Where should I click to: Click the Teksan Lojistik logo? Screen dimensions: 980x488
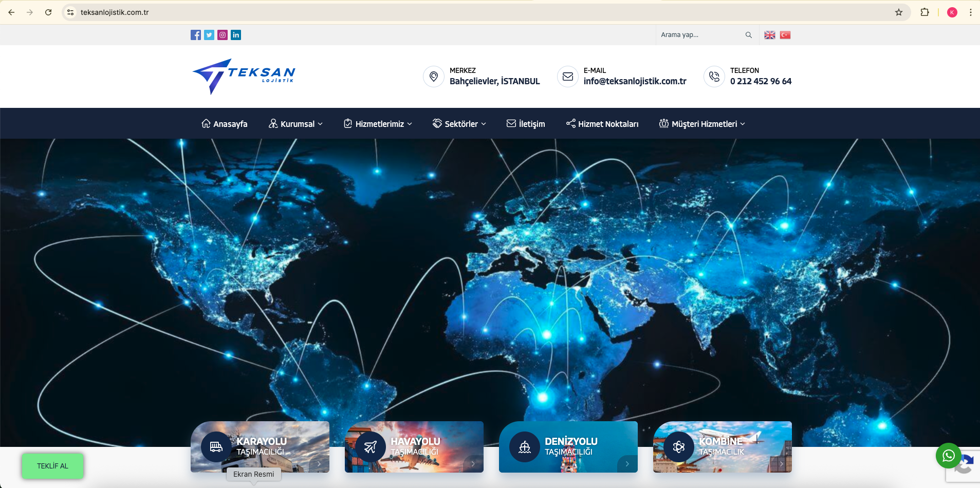point(244,77)
